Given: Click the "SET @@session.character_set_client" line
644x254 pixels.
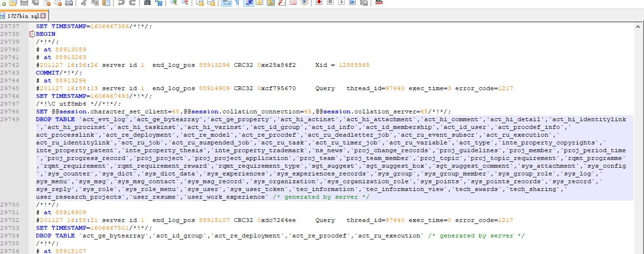Looking at the screenshot, I should click(x=244, y=111).
